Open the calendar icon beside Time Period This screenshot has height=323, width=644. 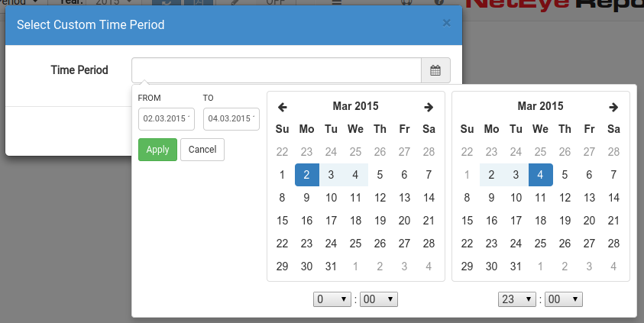(435, 70)
